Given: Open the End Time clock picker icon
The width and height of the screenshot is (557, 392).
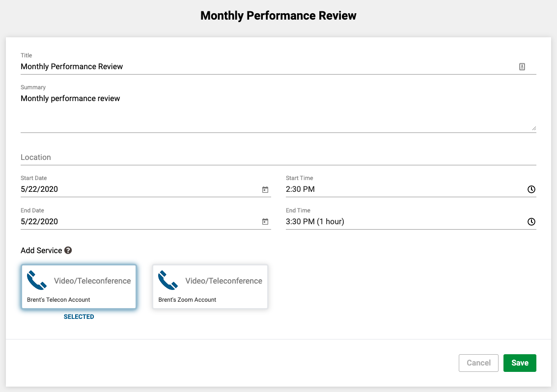Looking at the screenshot, I should (x=531, y=222).
